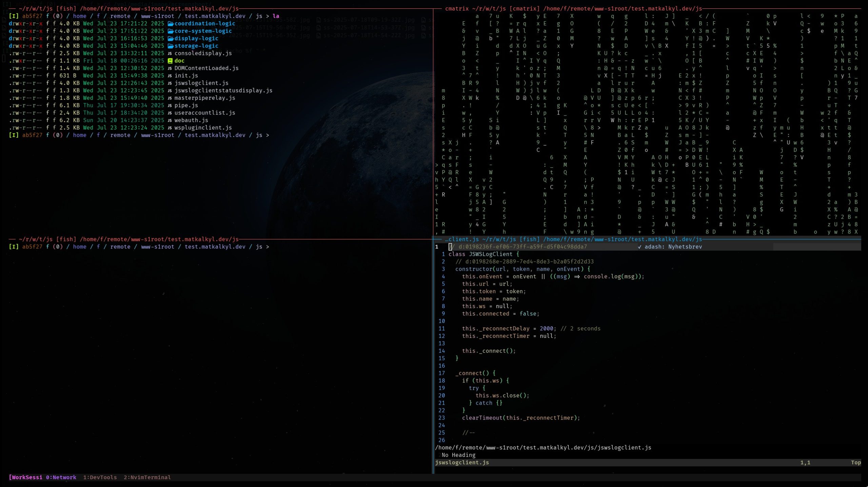868x487 pixels.
Task: Select the …client.js nvim pane title
Action: tap(574, 240)
